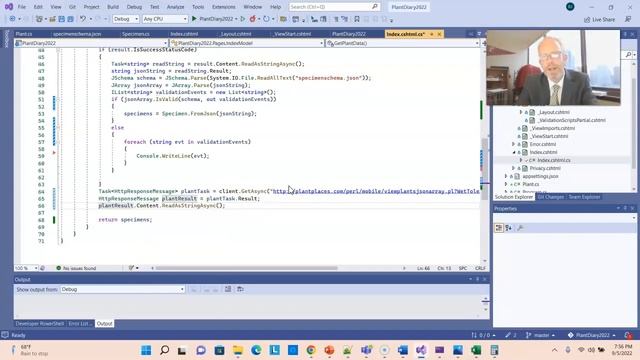The height and width of the screenshot is (360, 640).
Task: Click the notifications bell in status bar
Action: click(628, 335)
